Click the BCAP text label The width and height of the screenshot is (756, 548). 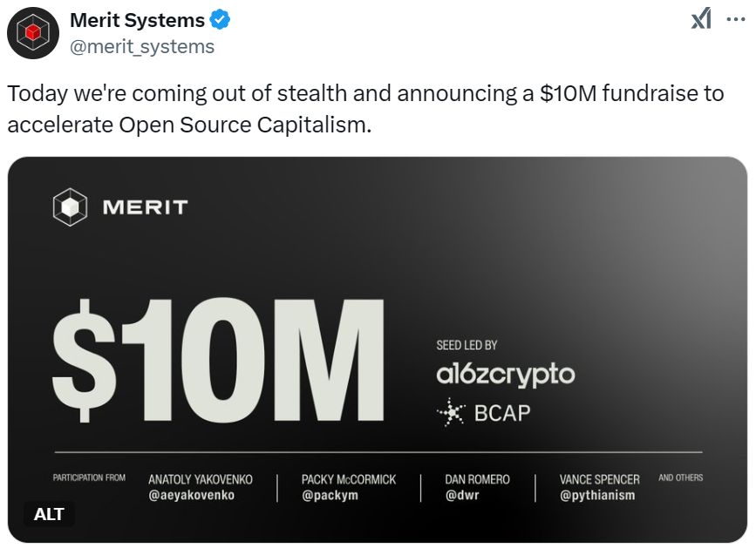502,413
